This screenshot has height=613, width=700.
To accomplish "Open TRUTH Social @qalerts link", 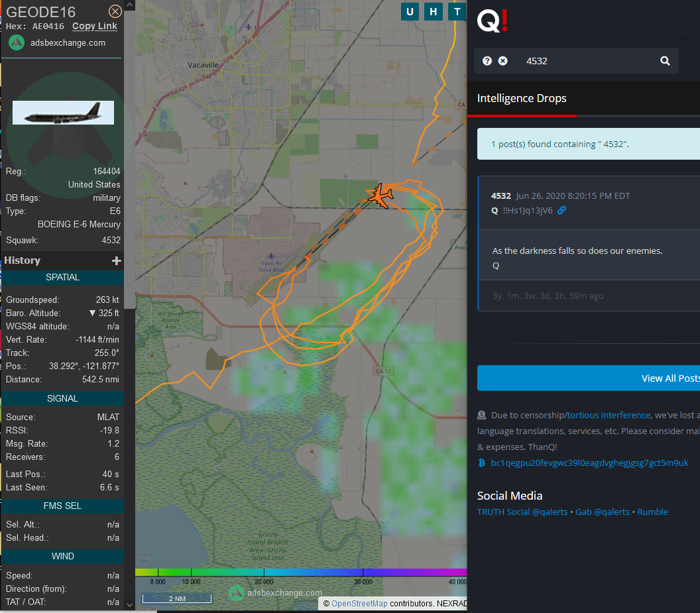I will click(522, 512).
